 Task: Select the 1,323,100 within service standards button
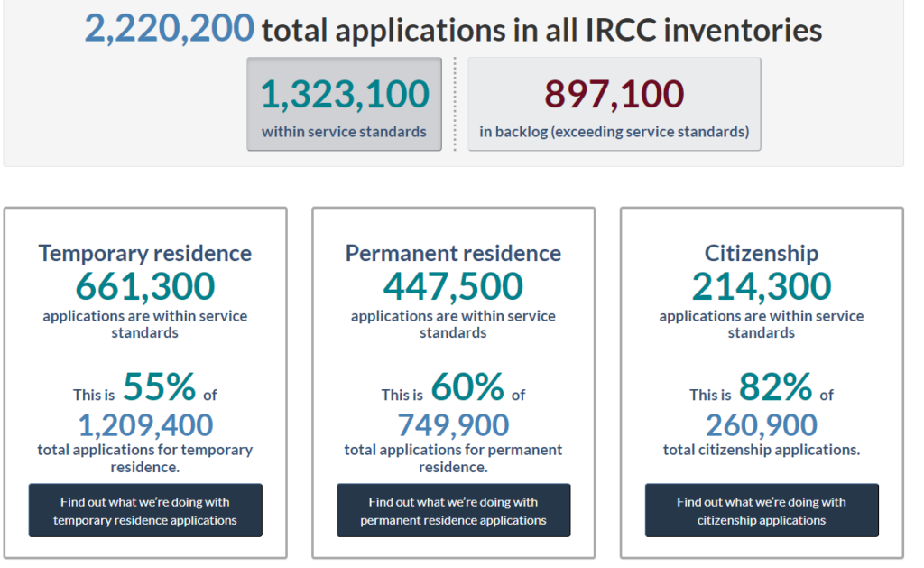(344, 105)
